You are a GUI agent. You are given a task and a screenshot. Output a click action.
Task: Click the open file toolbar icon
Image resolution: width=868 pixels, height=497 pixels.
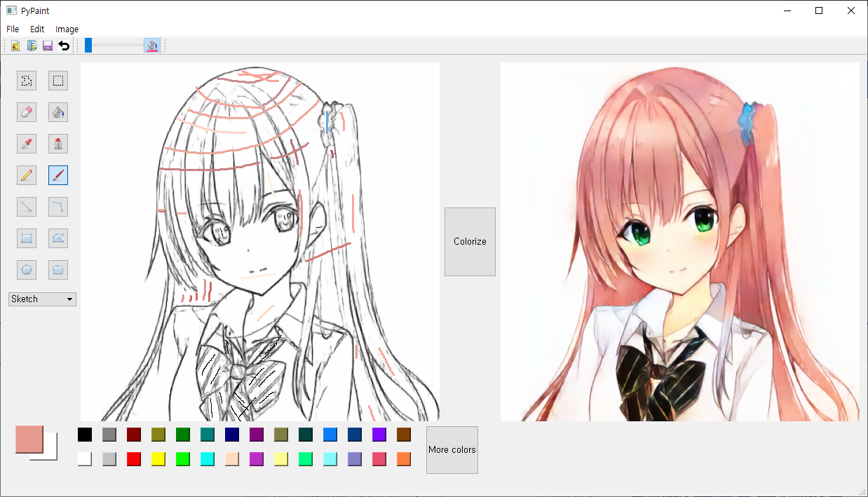pyautogui.click(x=32, y=46)
